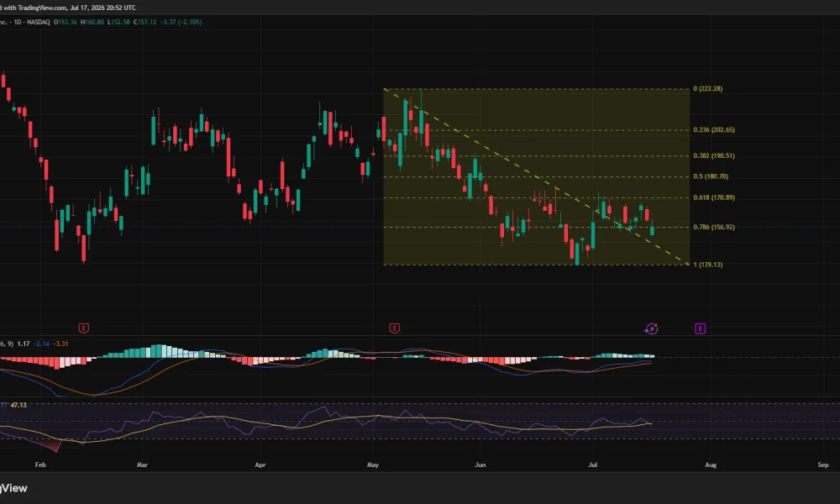The height and width of the screenshot is (504, 840).
Task: Select the 0.618 (170.89) Fibonacci label
Action: (x=713, y=197)
